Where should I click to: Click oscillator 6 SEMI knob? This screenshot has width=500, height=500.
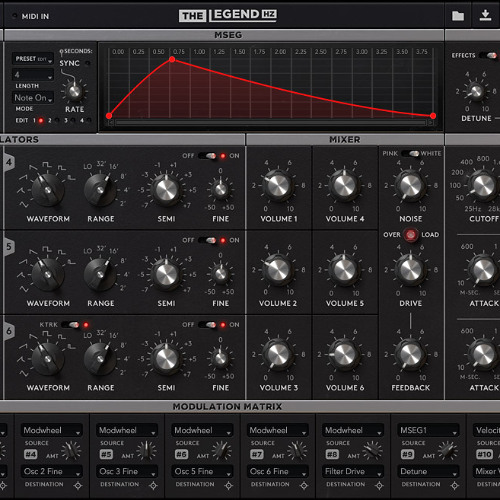166,359
